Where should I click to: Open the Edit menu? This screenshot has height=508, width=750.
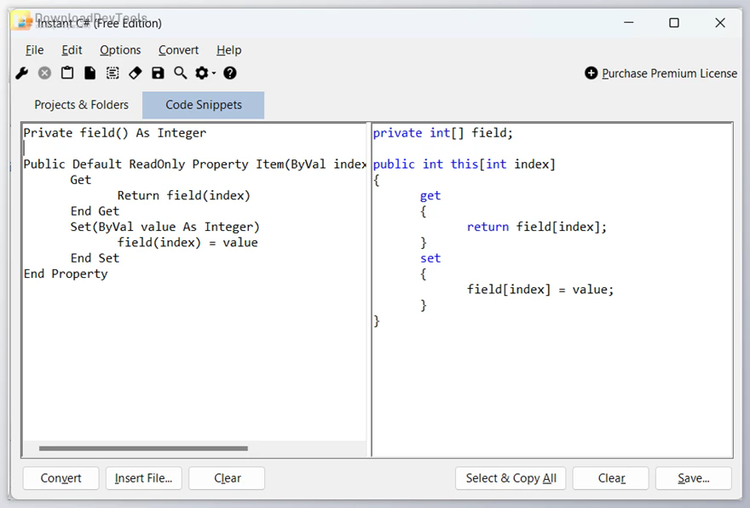tap(72, 50)
